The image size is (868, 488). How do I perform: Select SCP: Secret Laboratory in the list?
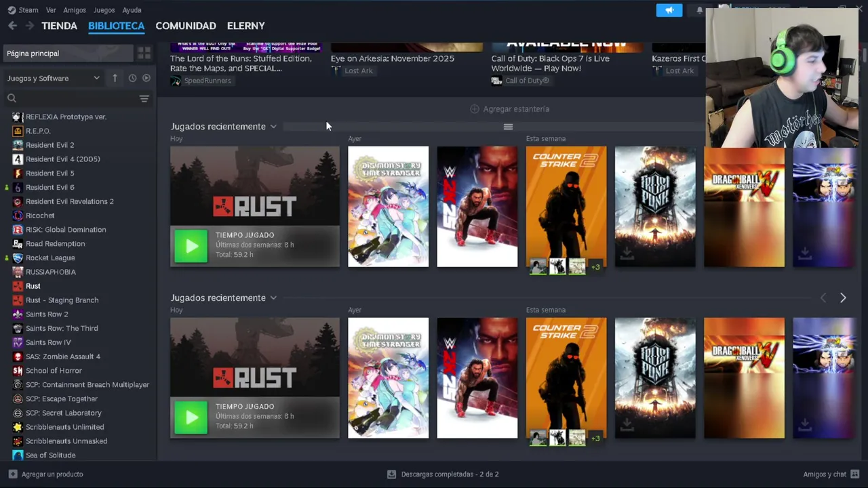64,413
